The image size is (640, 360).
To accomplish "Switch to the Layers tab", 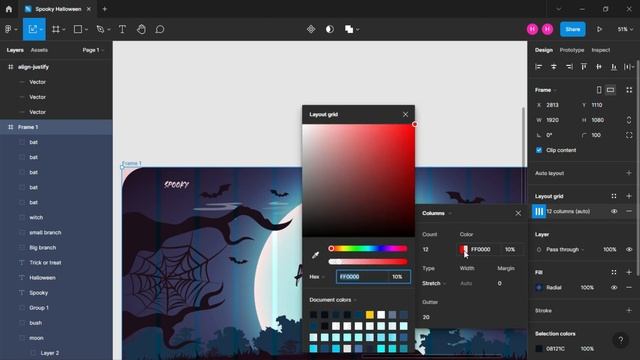I will (15, 50).
